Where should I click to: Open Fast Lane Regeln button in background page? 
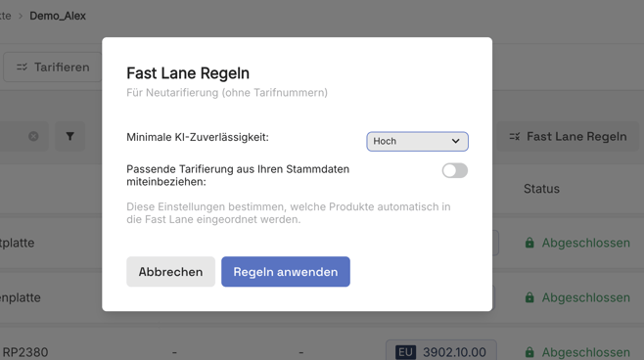coord(568,136)
